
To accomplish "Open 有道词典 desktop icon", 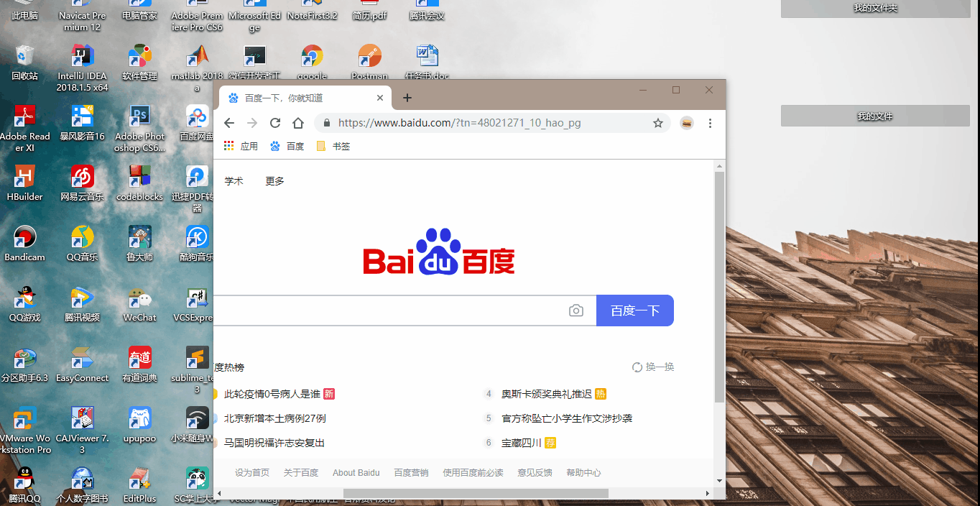I will [139, 364].
